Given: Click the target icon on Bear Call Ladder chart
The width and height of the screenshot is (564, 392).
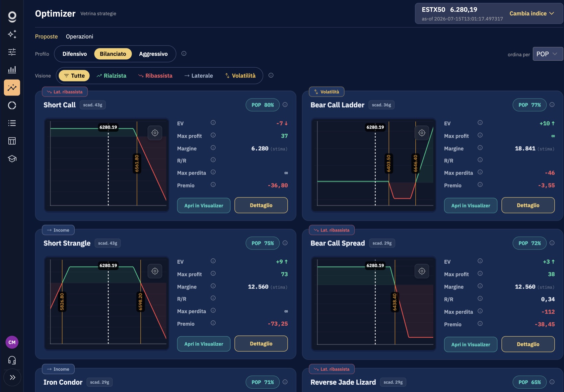Looking at the screenshot, I should click(422, 133).
